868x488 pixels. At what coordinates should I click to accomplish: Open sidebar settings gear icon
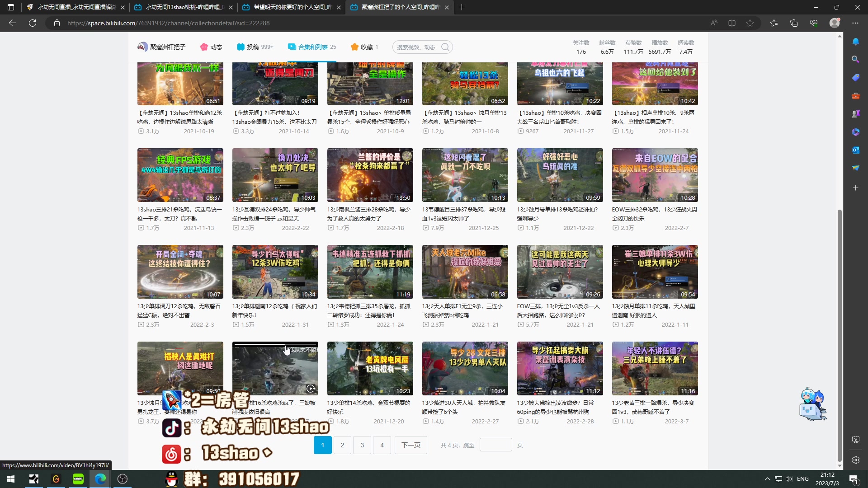pos(855,460)
